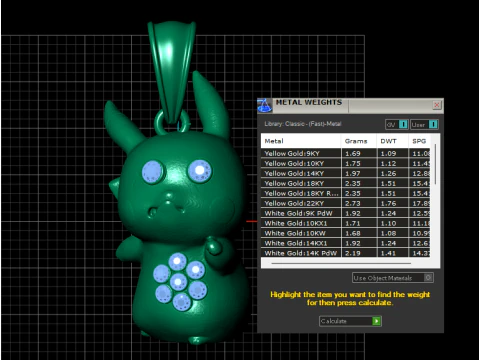Select the pendant bail in viewport
Screen dimensions: 480x360
[171, 70]
